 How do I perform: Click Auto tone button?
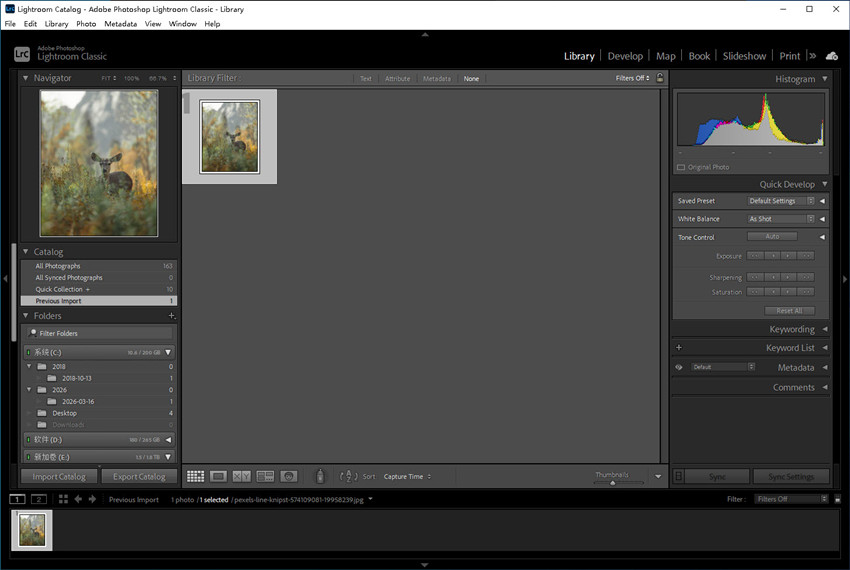(x=772, y=236)
